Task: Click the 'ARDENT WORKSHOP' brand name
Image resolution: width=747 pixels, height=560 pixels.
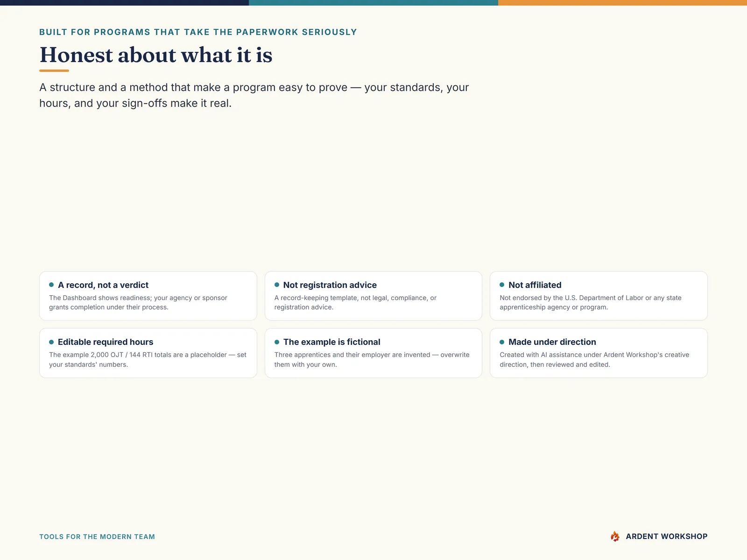Action: point(667,537)
